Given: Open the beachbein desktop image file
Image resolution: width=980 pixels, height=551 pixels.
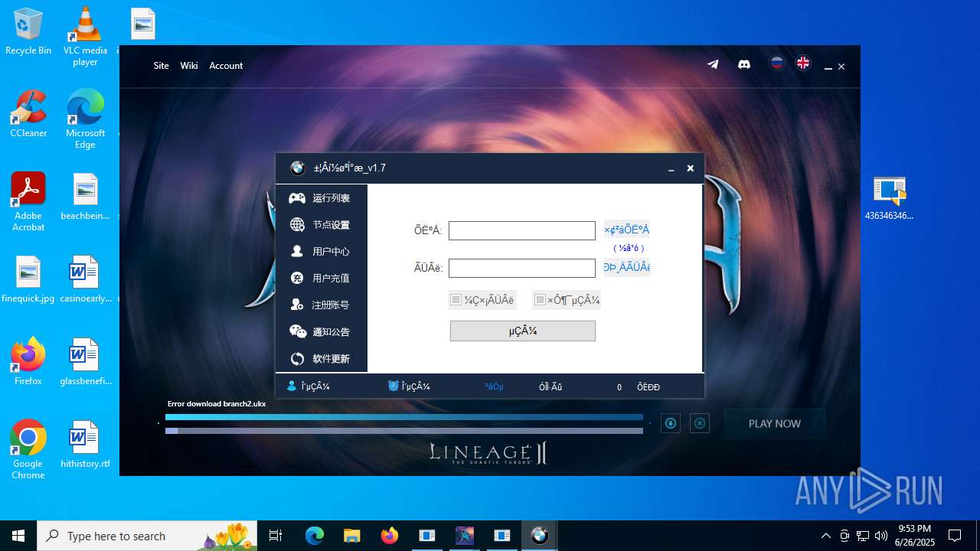Looking at the screenshot, I should [85, 196].
